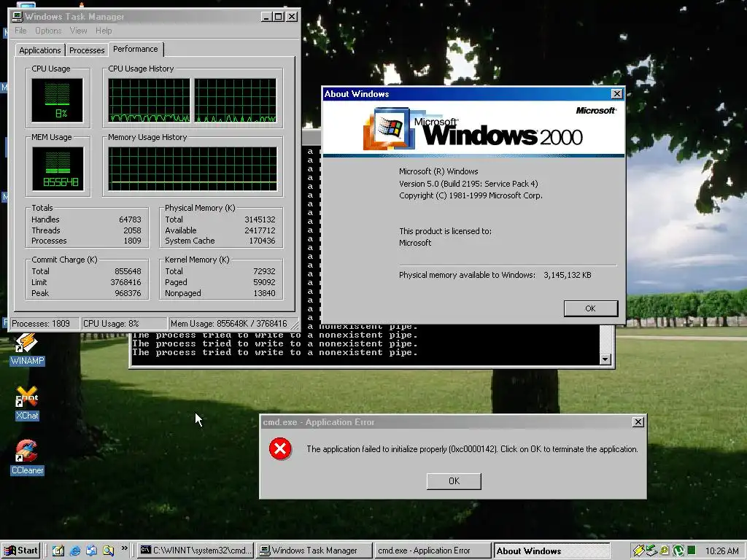
Task: Expand the quick launch overflow chevron
Action: pyautogui.click(x=124, y=548)
